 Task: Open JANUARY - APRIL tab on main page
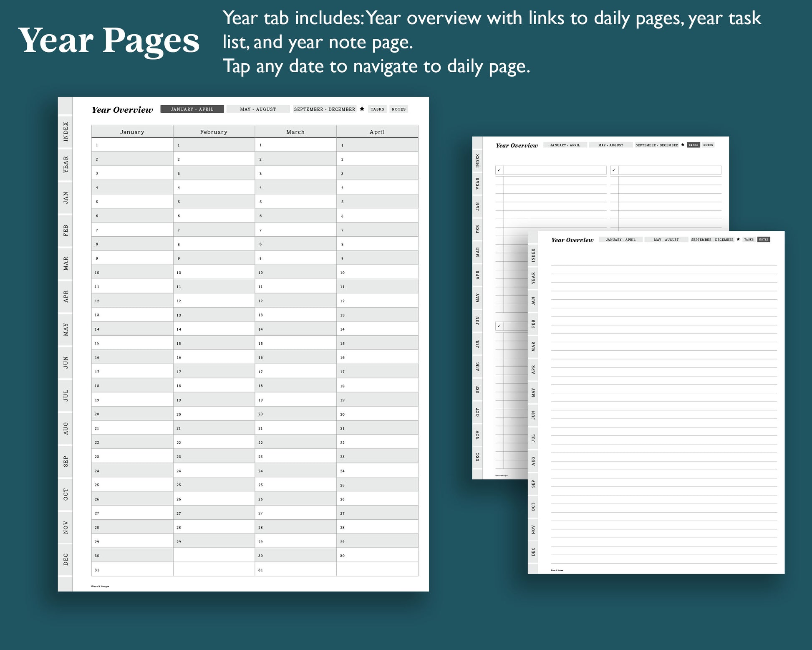tap(192, 109)
